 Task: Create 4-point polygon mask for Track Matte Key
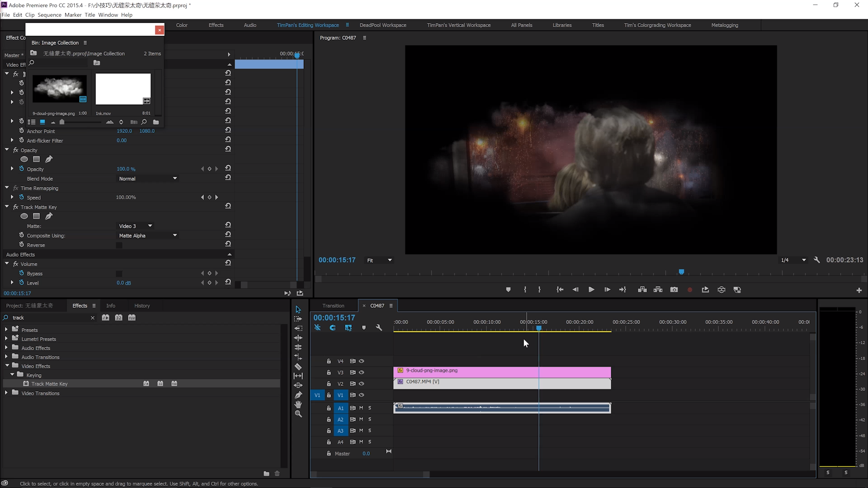[37, 216]
